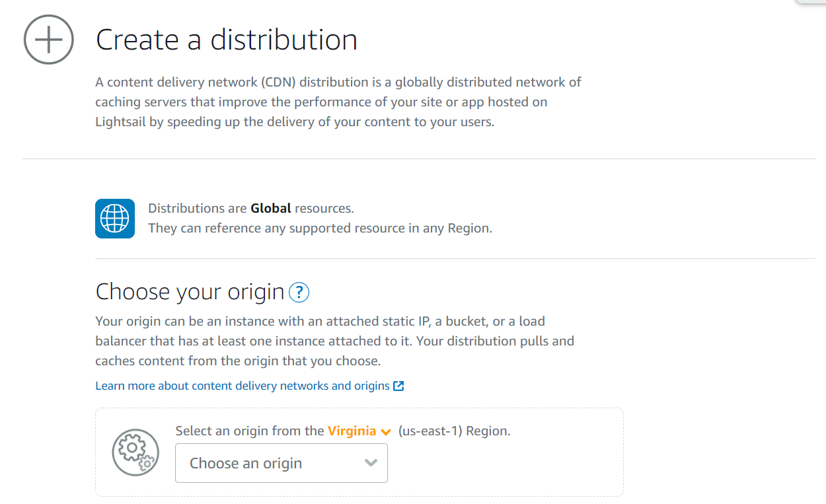
Task: Click the gear illustration in the origin card
Action: pos(135,452)
